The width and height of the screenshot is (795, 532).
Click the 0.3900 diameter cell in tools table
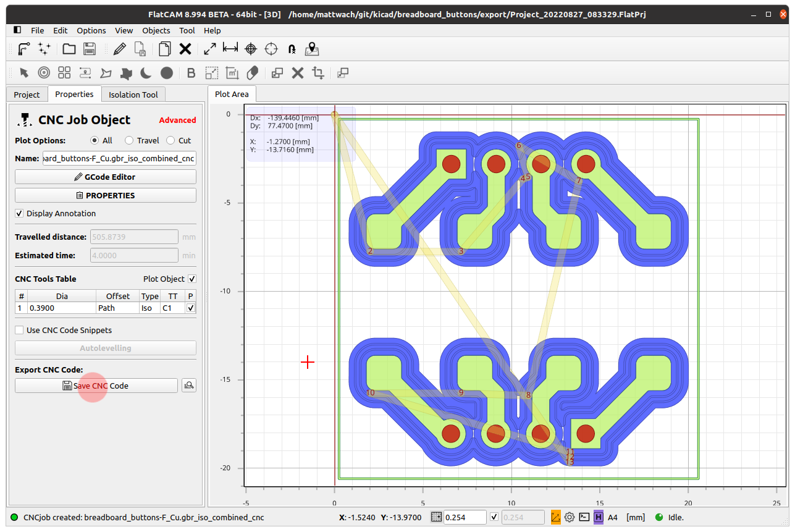[62, 308]
